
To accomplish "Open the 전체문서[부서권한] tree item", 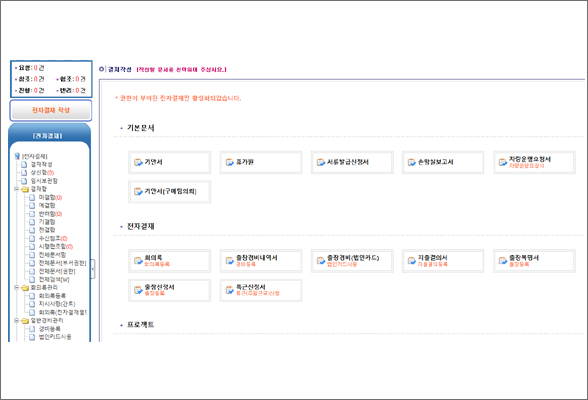I will (63, 263).
